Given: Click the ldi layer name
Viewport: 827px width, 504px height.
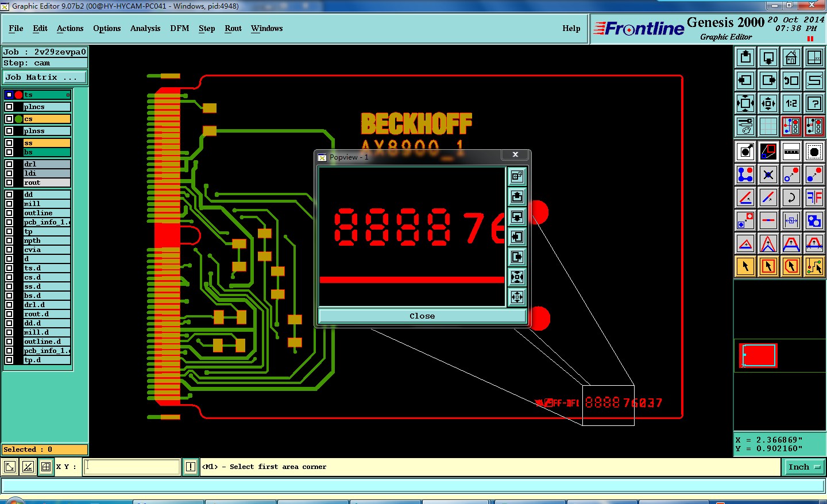Looking at the screenshot, I should click(47, 173).
